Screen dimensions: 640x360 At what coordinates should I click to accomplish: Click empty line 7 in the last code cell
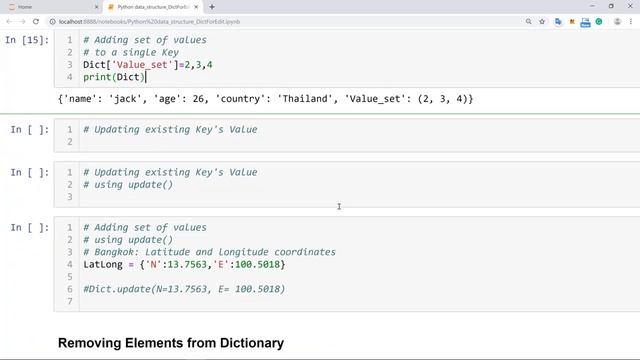coord(359,301)
